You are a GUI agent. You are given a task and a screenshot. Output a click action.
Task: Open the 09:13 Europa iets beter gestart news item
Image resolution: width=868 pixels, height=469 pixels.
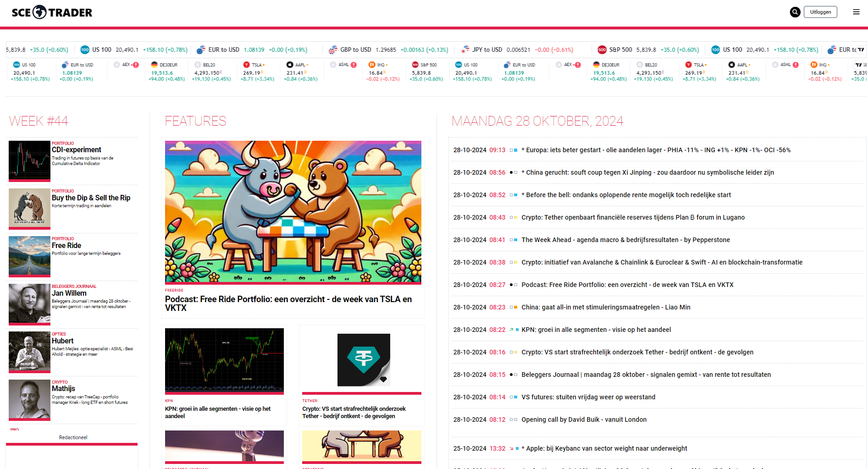(656, 150)
